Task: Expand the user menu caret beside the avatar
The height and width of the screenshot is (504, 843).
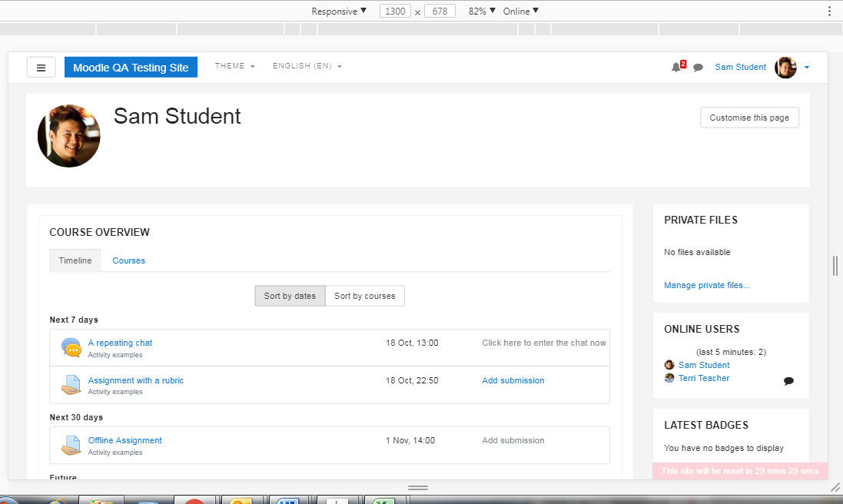Action: click(x=806, y=68)
